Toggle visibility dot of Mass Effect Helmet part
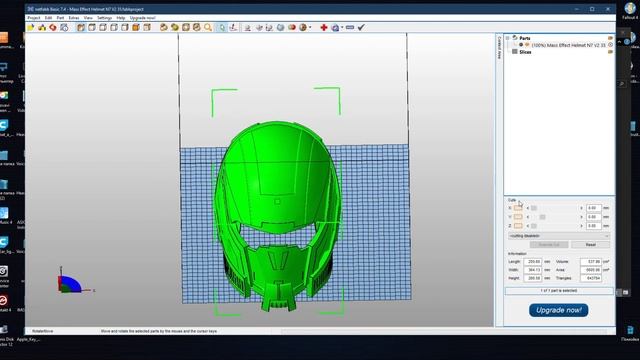 coord(521,45)
